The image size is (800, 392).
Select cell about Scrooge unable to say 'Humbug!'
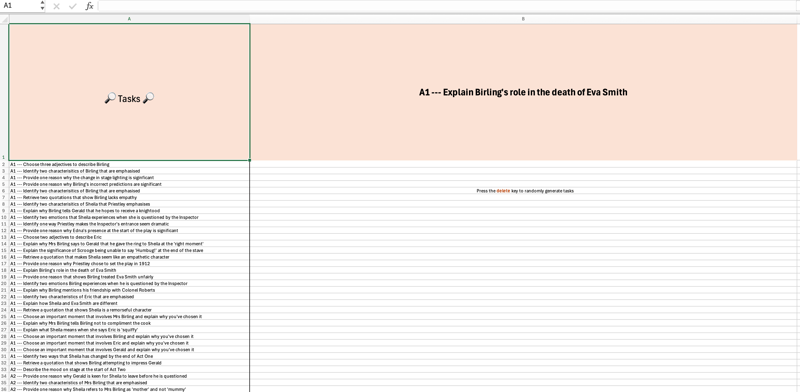129,251
